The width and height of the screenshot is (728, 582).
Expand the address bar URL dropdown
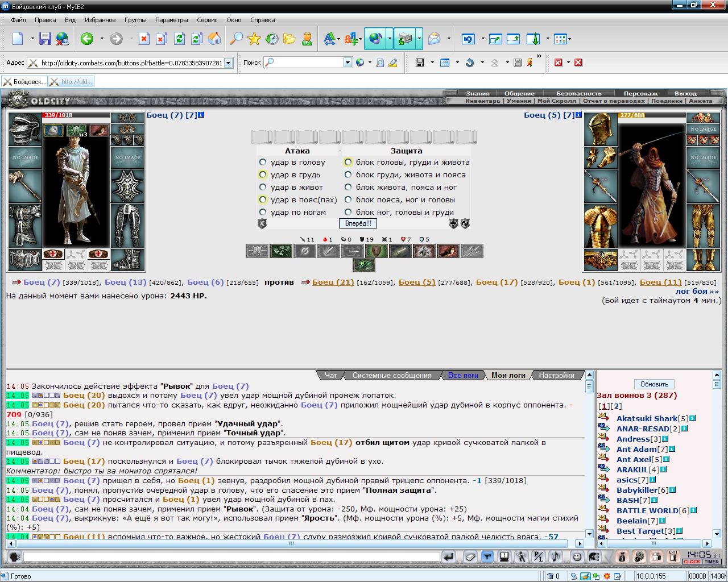coord(229,63)
